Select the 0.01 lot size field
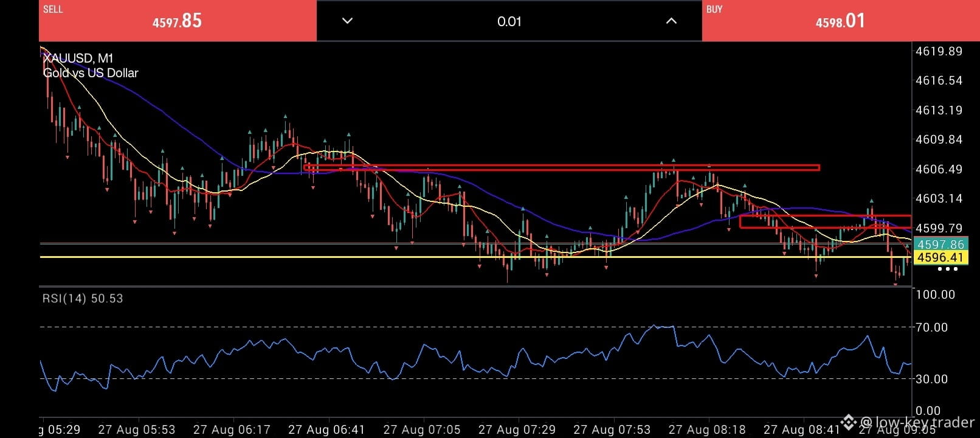 (509, 21)
